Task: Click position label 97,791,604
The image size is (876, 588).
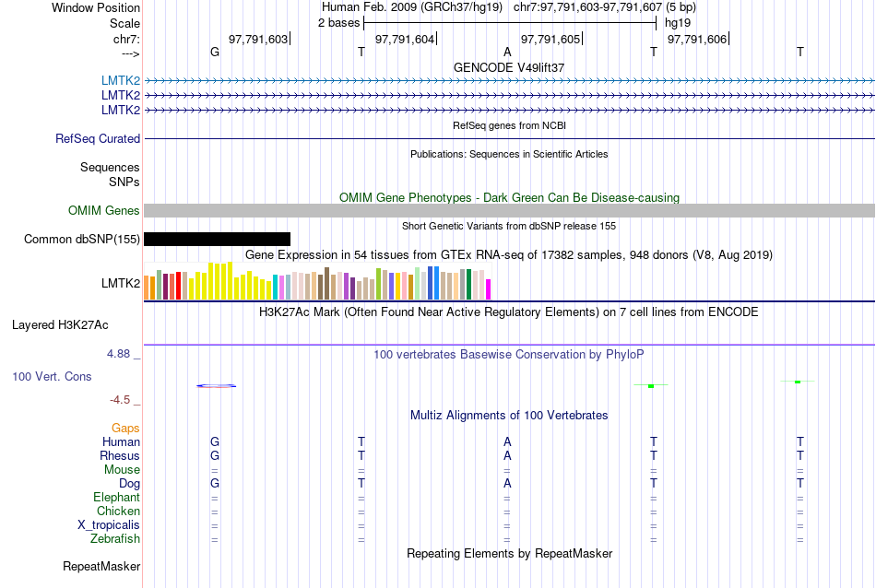Action: (x=405, y=39)
